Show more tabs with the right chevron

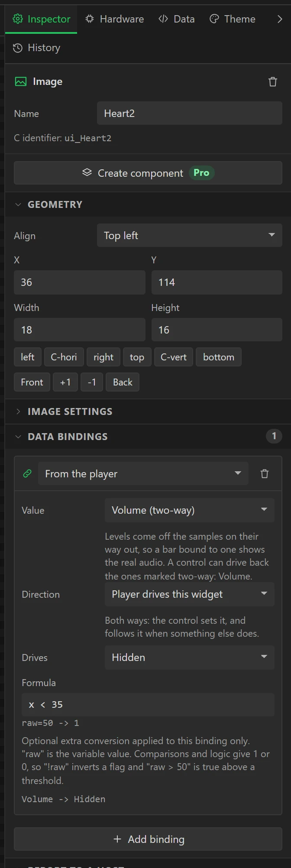[x=280, y=19]
